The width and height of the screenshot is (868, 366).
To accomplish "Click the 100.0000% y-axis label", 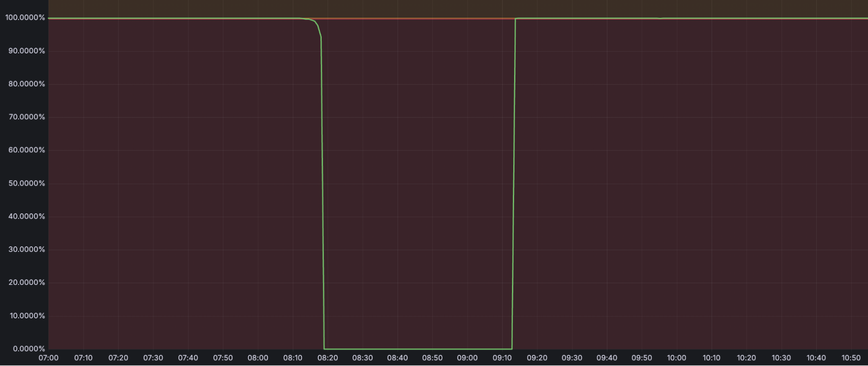I will [25, 17].
